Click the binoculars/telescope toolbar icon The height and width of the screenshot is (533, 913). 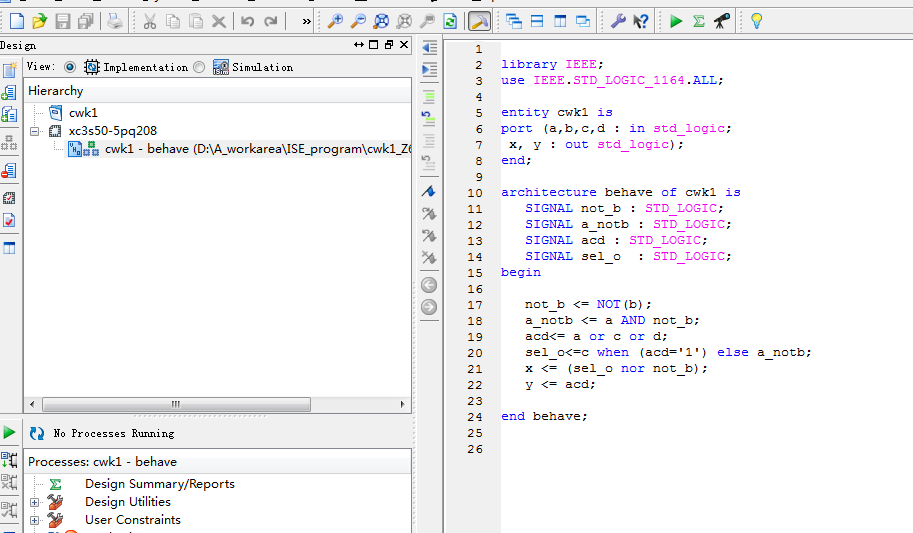click(x=722, y=20)
